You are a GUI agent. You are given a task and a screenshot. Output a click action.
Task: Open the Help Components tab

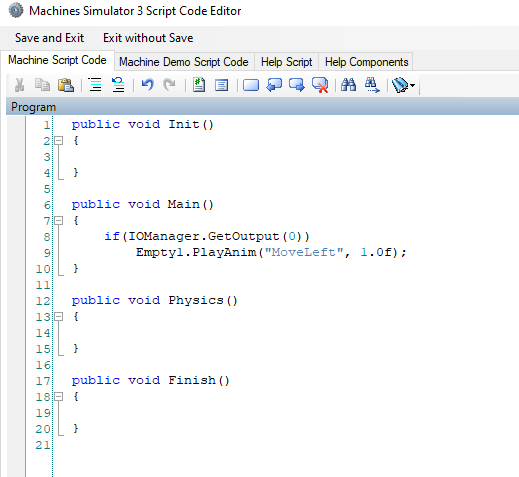click(x=366, y=62)
